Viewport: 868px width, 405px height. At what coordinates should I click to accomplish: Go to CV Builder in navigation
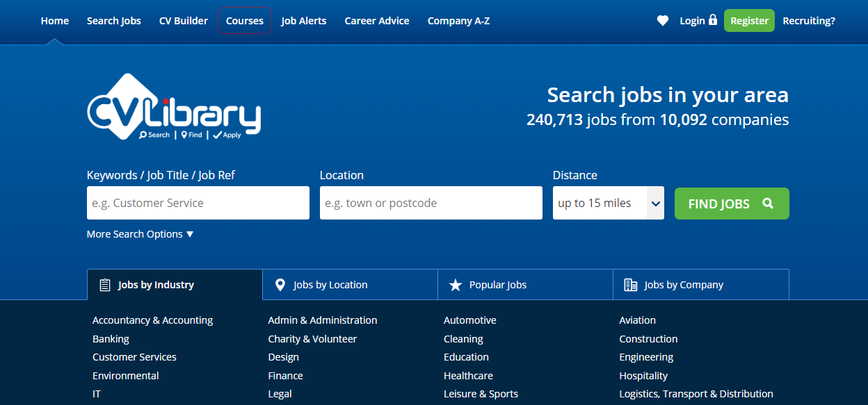184,21
